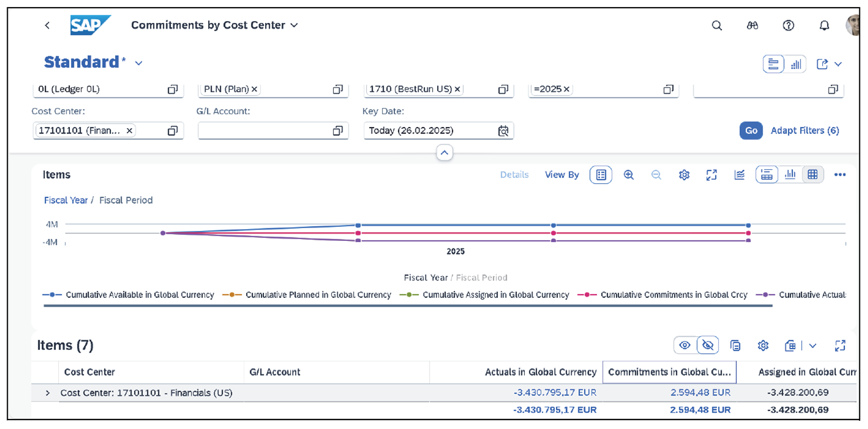Expand chart to full screen

point(712,175)
